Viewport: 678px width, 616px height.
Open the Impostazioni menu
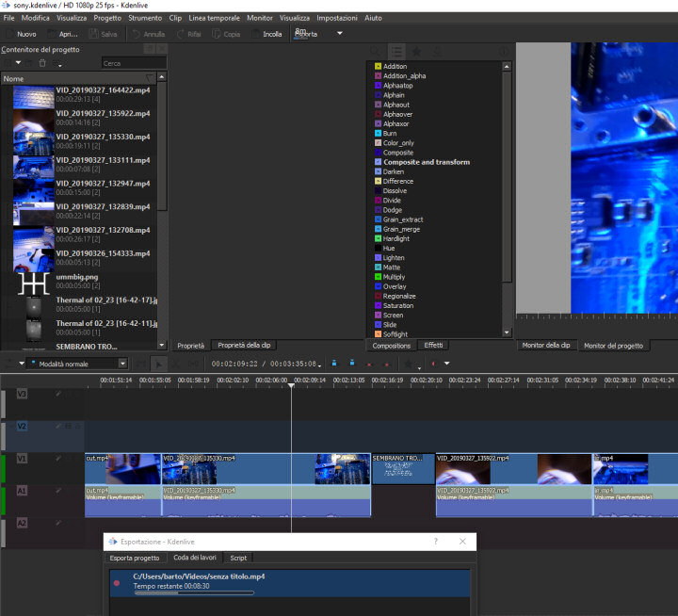coord(337,18)
